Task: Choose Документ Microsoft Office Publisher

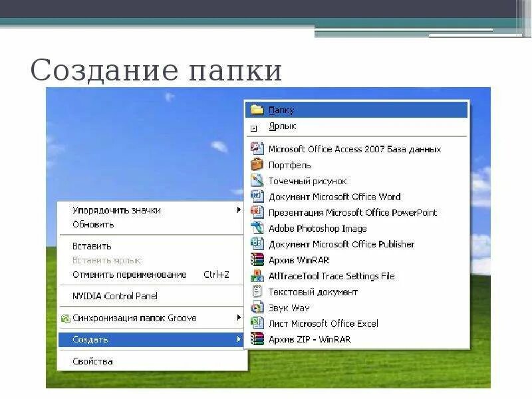Action: pos(356,244)
